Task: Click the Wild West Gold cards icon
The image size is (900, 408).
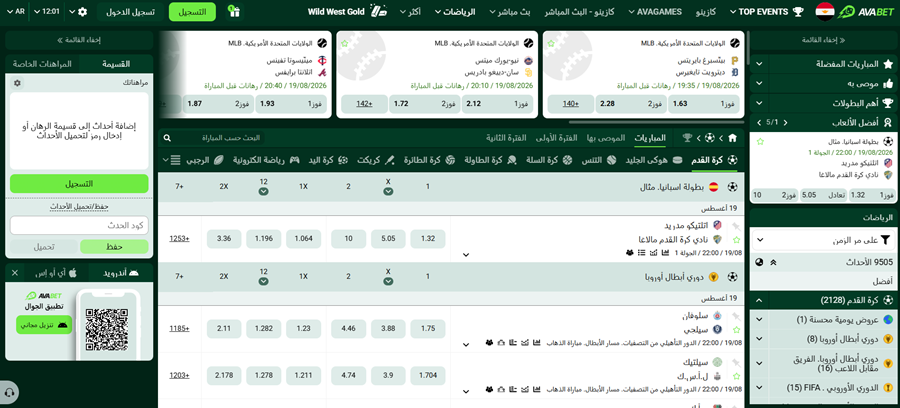Action: pyautogui.click(x=379, y=11)
